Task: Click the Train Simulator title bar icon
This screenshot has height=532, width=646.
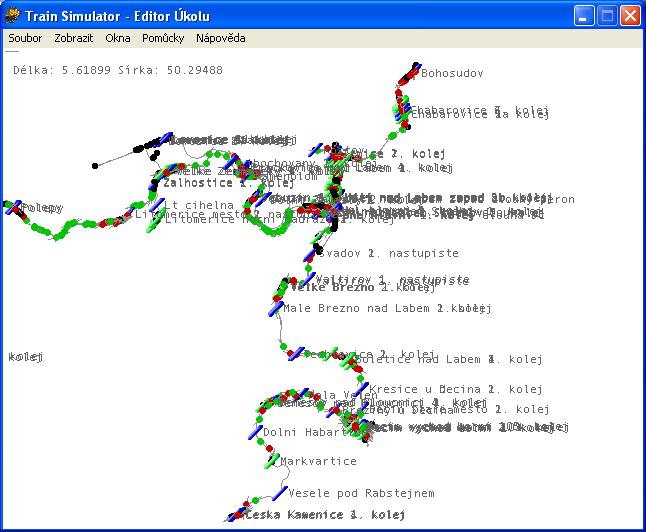Action: coord(12,15)
